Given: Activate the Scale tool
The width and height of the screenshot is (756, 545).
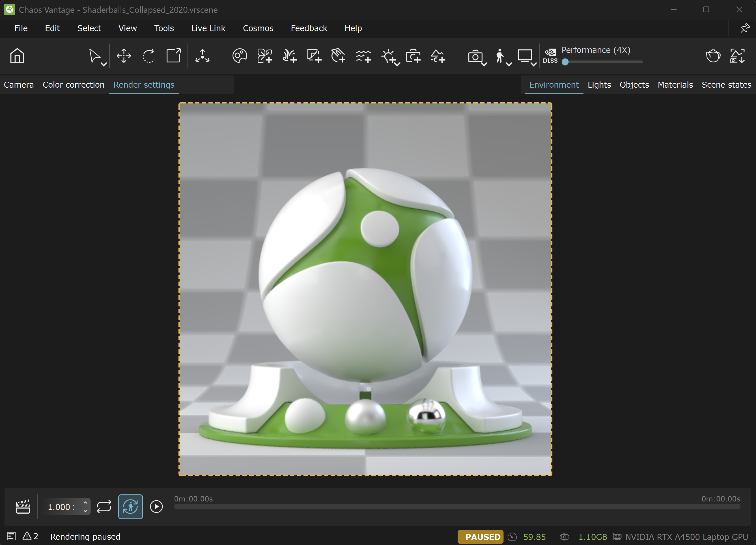Looking at the screenshot, I should pos(174,56).
